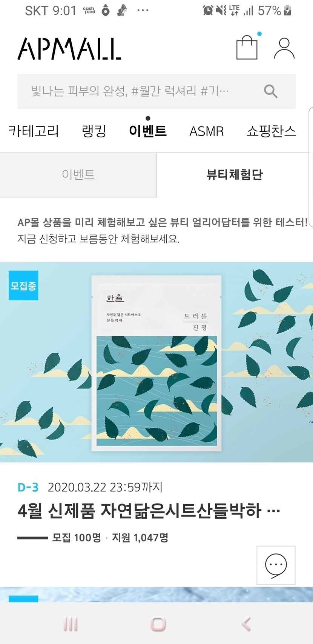
Task: Open the ASMR menu
Action: tap(207, 131)
